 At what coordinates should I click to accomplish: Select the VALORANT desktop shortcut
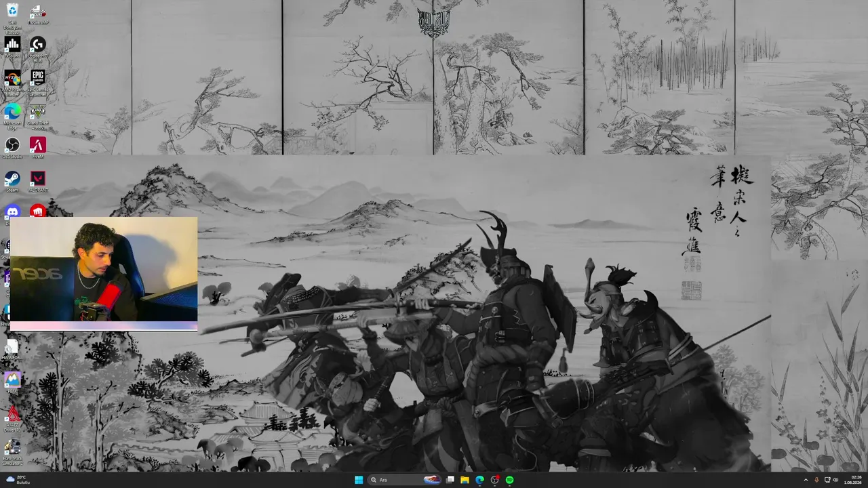coord(38,182)
